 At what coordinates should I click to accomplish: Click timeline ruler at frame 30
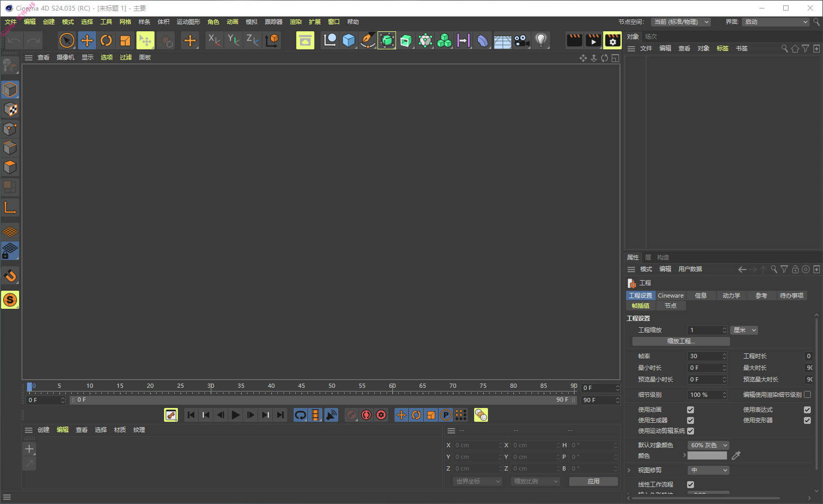(211, 387)
